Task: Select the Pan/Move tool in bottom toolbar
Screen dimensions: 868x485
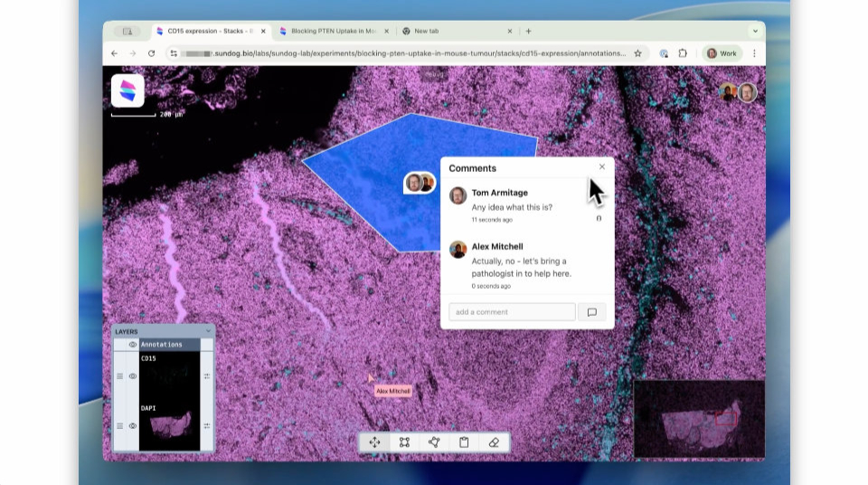Action: click(374, 442)
